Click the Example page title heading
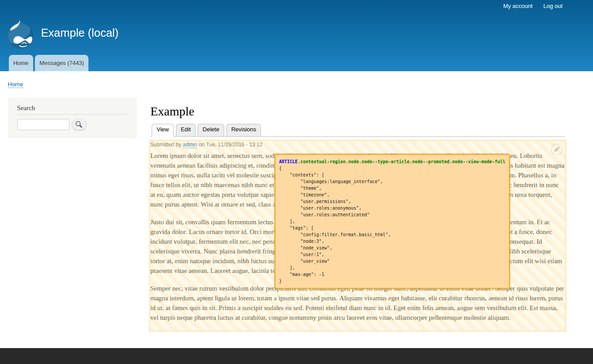The width and height of the screenshot is (593, 364). pyautogui.click(x=172, y=111)
